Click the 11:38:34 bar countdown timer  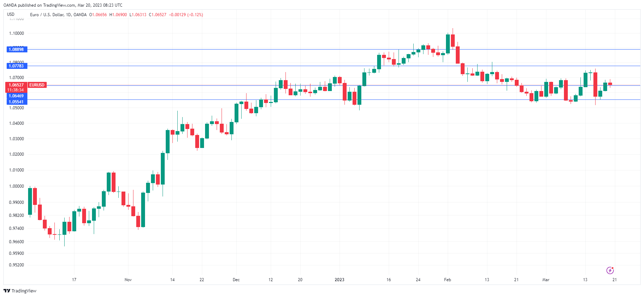[16, 90]
